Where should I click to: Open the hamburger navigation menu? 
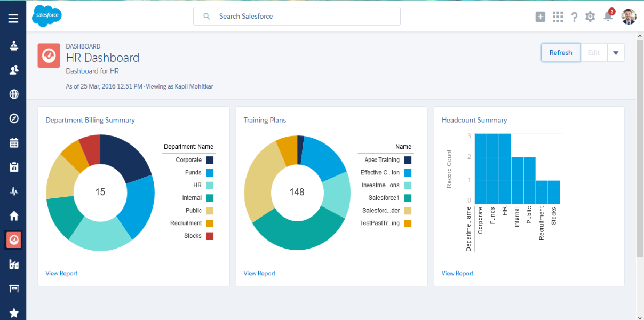(13, 19)
